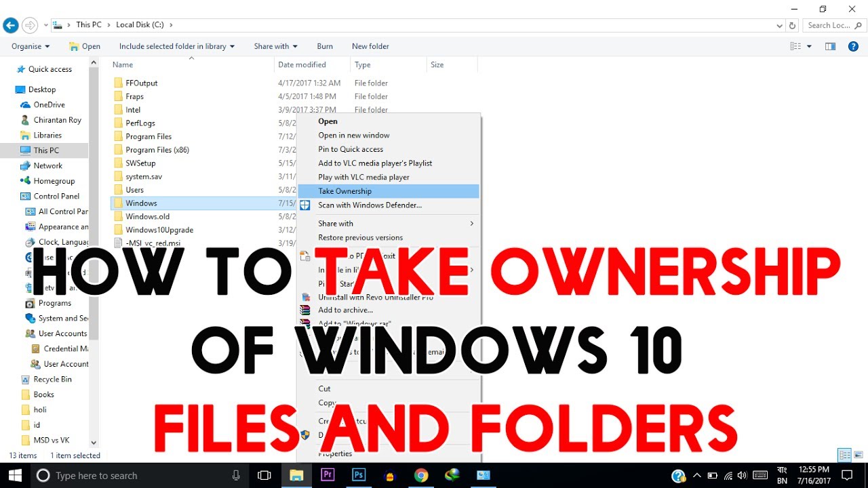Open Recycle Bin in navigation pane
The image size is (868, 488).
click(x=52, y=379)
